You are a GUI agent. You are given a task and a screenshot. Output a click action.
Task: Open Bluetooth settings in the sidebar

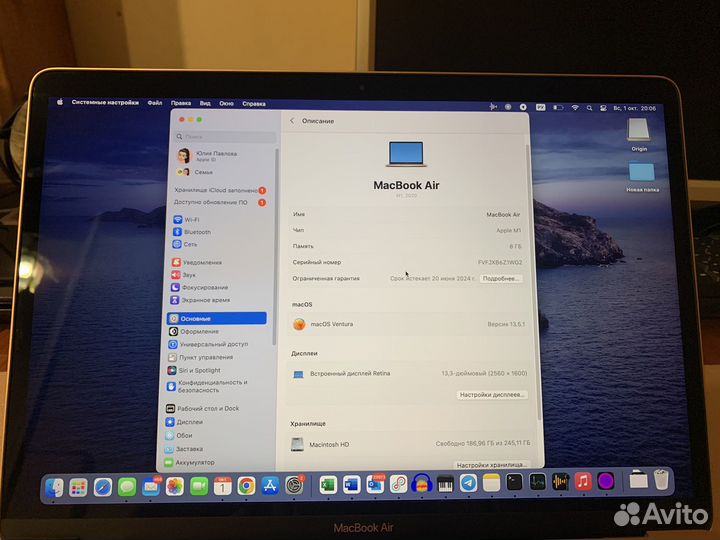click(x=192, y=232)
